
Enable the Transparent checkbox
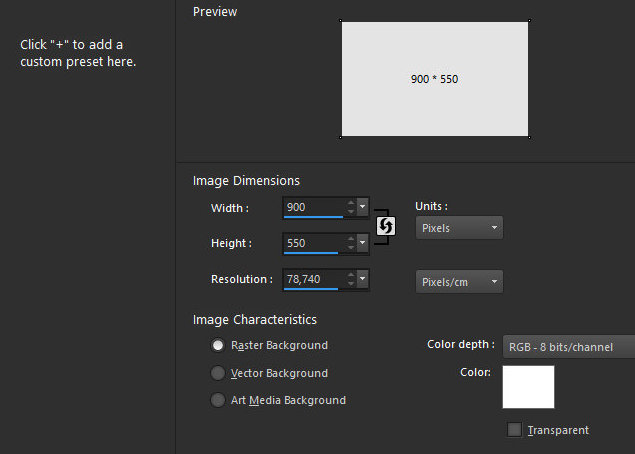[515, 430]
